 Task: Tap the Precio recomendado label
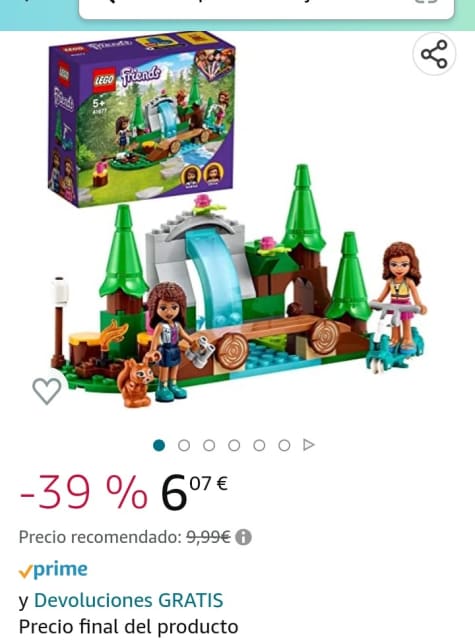point(100,537)
